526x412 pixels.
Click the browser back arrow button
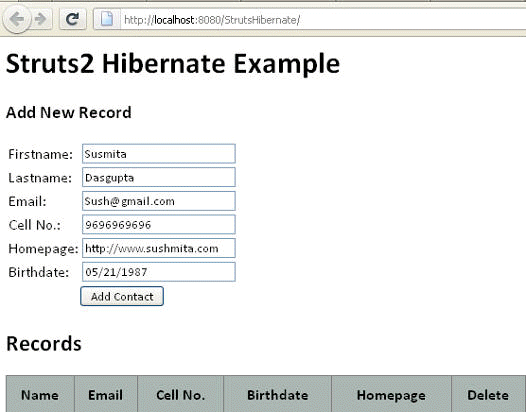point(16,19)
